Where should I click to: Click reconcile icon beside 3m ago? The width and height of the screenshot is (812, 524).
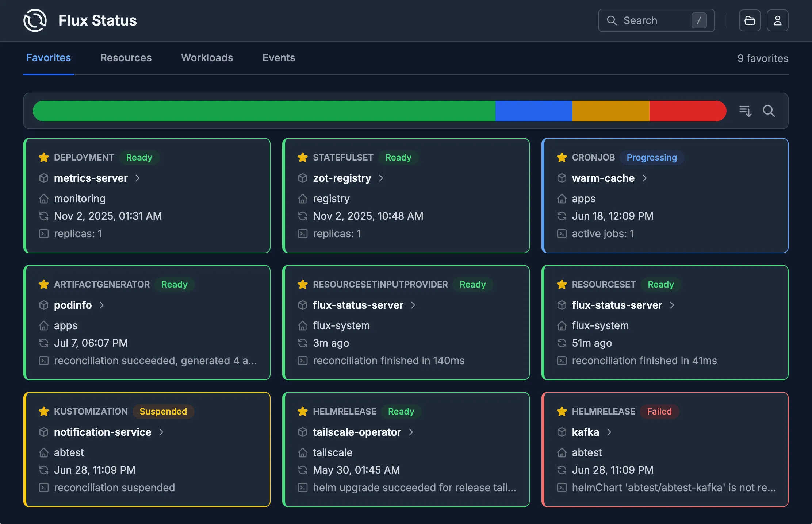[303, 343]
